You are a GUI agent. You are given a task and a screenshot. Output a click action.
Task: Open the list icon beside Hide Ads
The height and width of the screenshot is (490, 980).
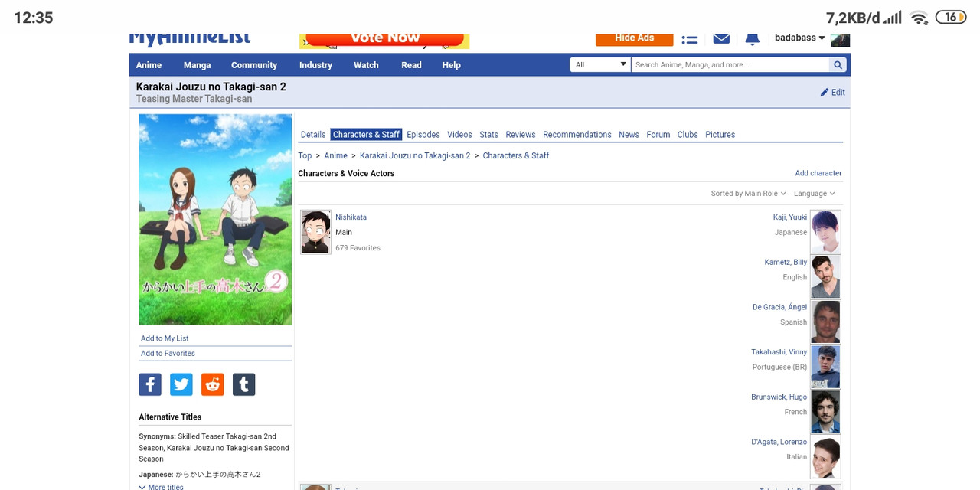690,38
